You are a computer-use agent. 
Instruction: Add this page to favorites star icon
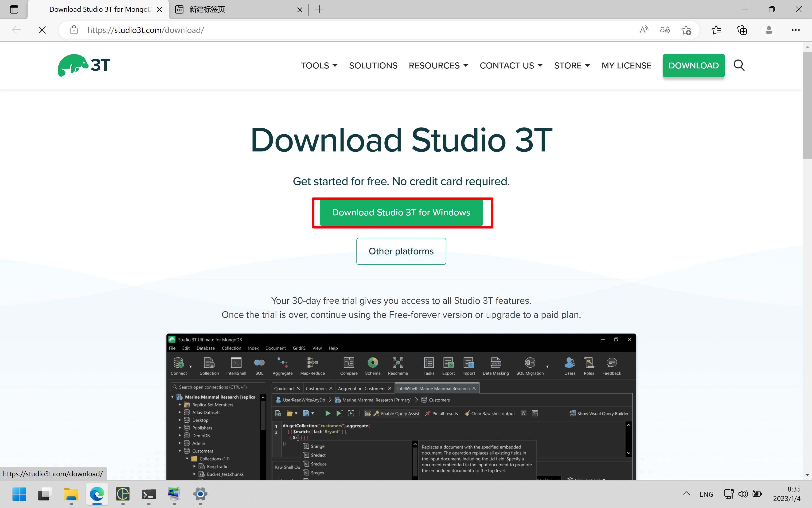(686, 30)
